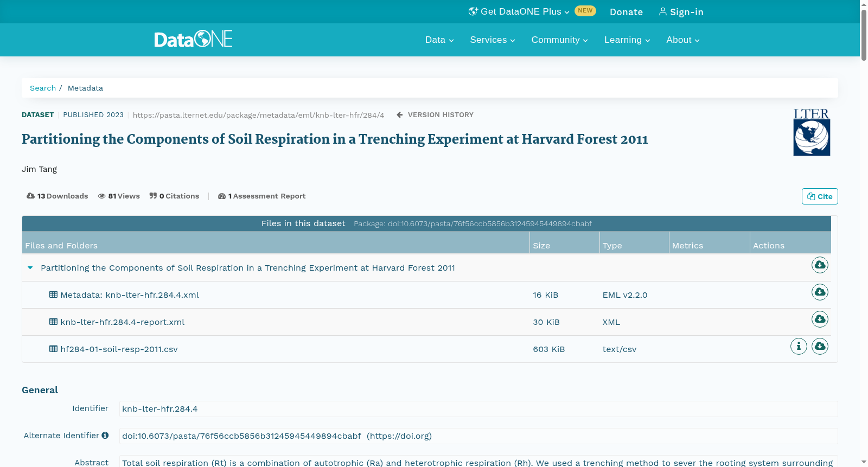Image resolution: width=868 pixels, height=467 pixels.
Task: Show info for hf284-01-soil-resp-2011.csv
Action: pos(799,346)
